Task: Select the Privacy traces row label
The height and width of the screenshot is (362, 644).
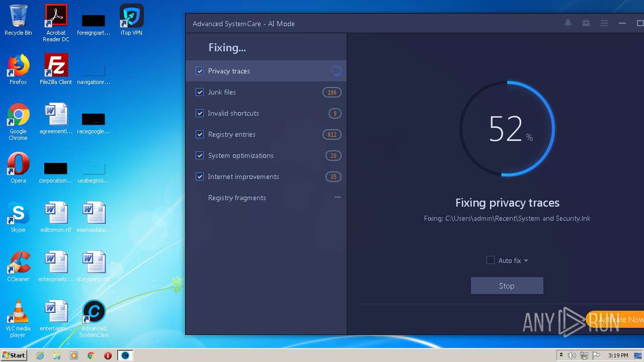Action: pos(229,71)
